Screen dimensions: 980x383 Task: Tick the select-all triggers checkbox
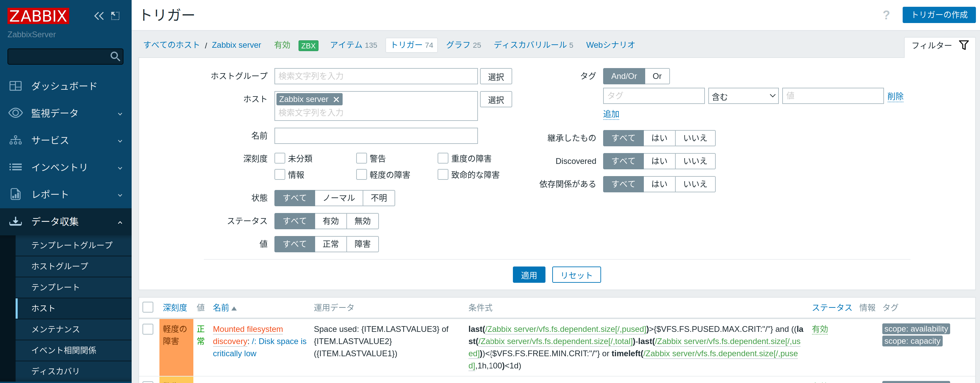click(x=148, y=307)
